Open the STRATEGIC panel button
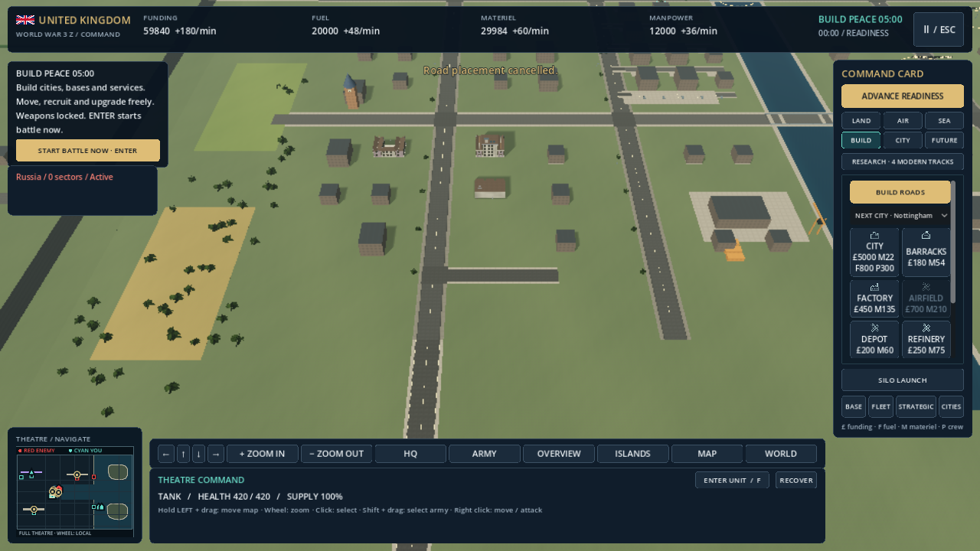This screenshot has height=551, width=980. [916, 406]
